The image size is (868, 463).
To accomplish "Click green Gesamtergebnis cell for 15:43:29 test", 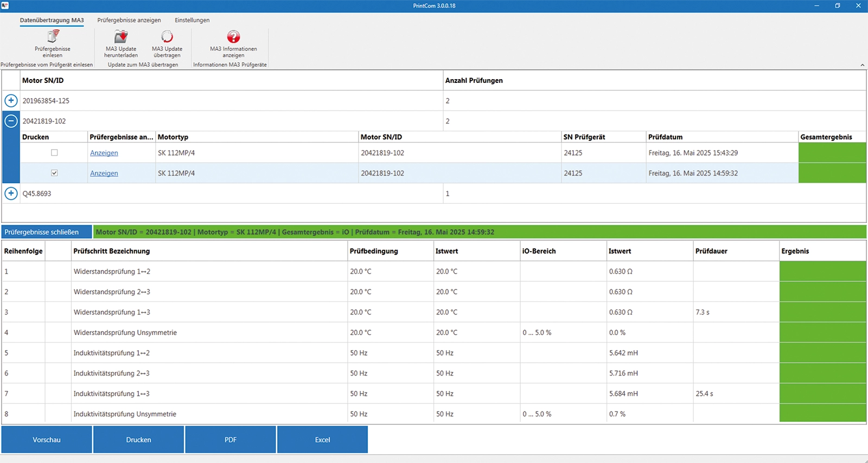I will [832, 153].
